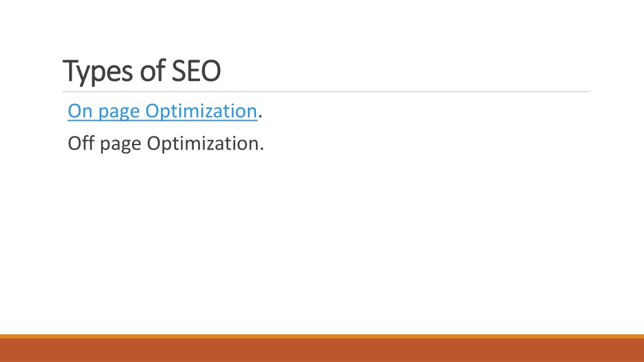Viewport: 644px width, 362px height.
Task: Click 'page' in the Off page line
Action: (x=121, y=145)
